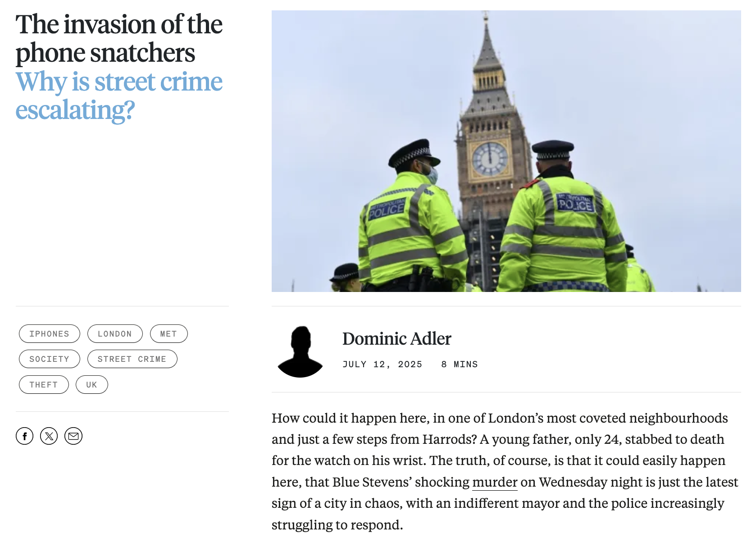Click the police and Big Ben photo

point(506,151)
